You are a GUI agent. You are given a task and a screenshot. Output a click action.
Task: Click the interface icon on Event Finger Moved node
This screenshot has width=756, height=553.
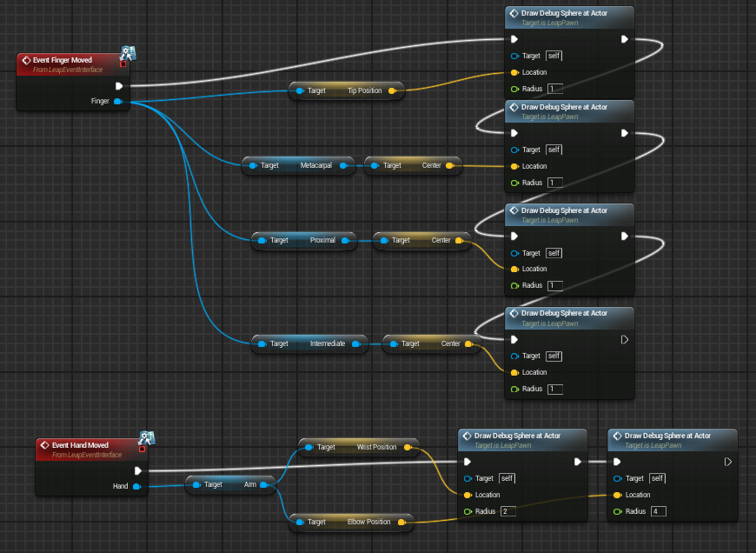point(129,52)
